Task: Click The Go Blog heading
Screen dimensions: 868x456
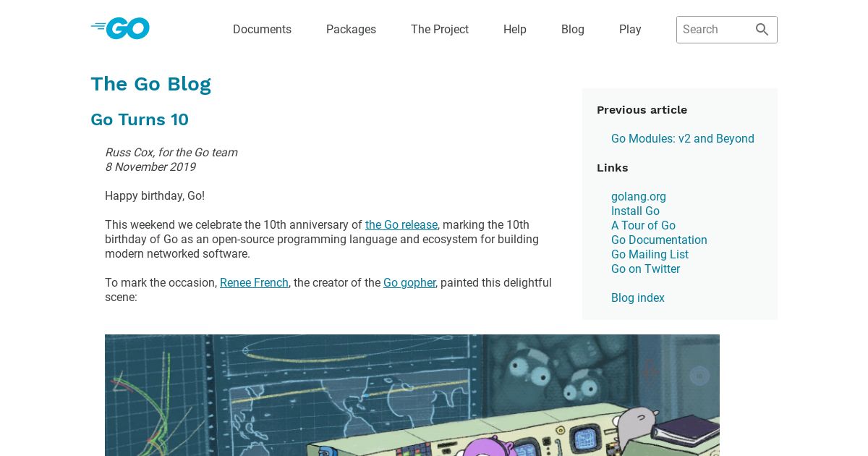Action: click(x=150, y=84)
